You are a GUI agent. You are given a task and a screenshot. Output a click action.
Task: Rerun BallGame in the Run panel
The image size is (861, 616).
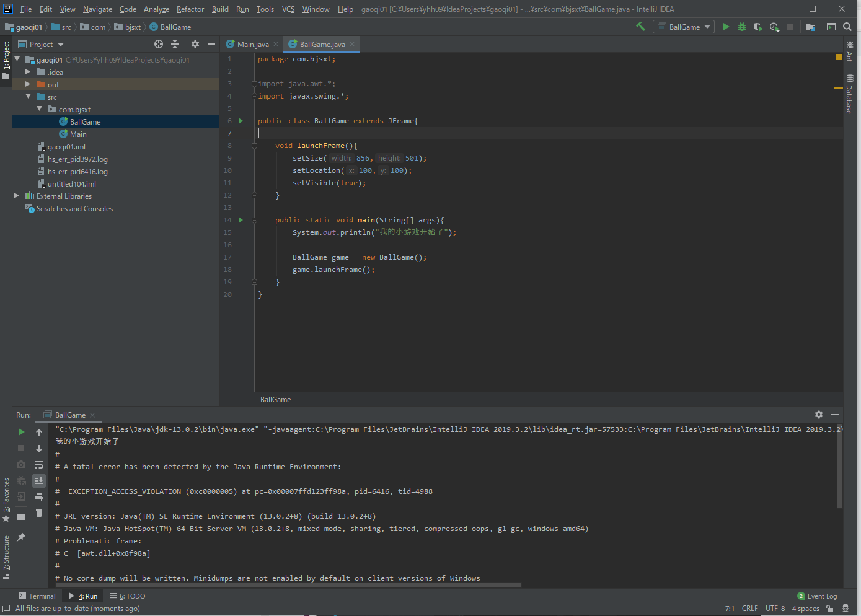point(21,432)
